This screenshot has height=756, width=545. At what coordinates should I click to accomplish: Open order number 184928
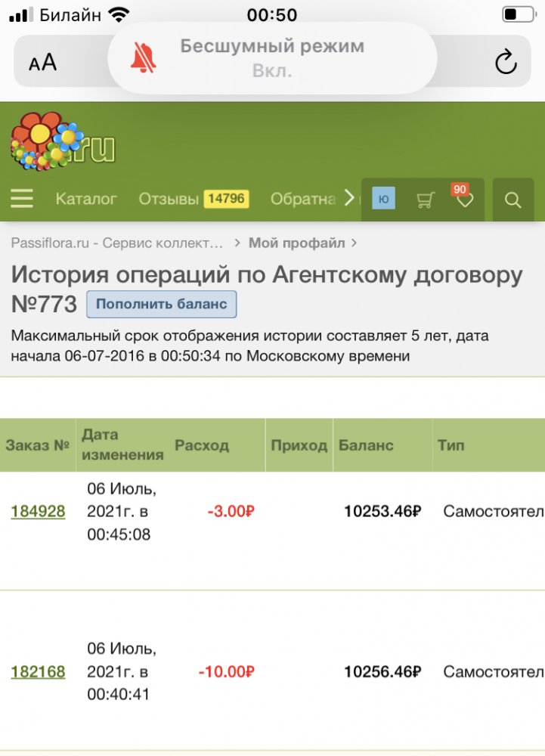(38, 512)
